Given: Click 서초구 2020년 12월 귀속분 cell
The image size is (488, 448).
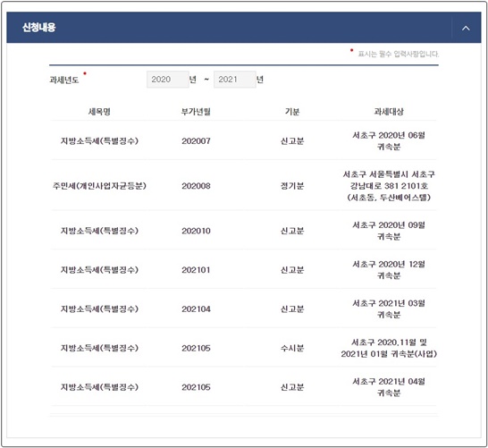Looking at the screenshot, I should click(389, 270).
